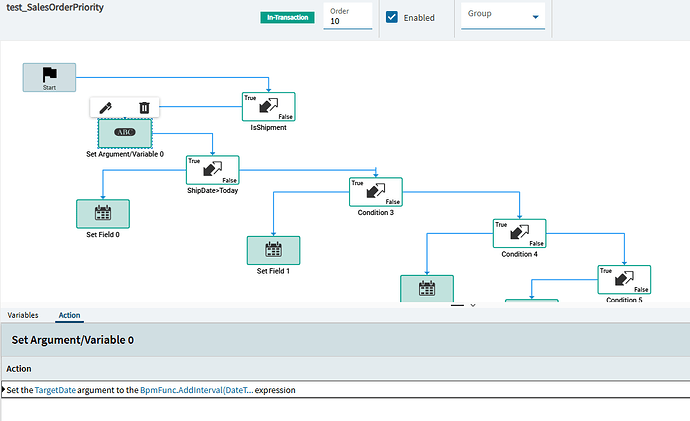
Task: Select the Set Field 0 calendar node
Action: click(x=103, y=214)
